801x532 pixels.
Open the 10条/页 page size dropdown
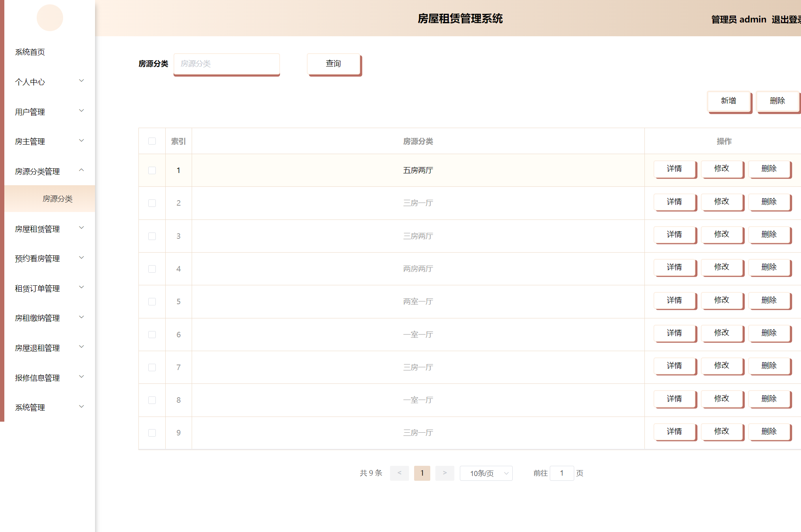(486, 473)
